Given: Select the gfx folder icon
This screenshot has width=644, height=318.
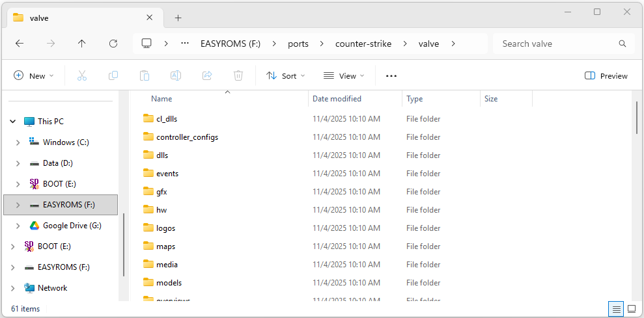Looking at the screenshot, I should [x=148, y=191].
